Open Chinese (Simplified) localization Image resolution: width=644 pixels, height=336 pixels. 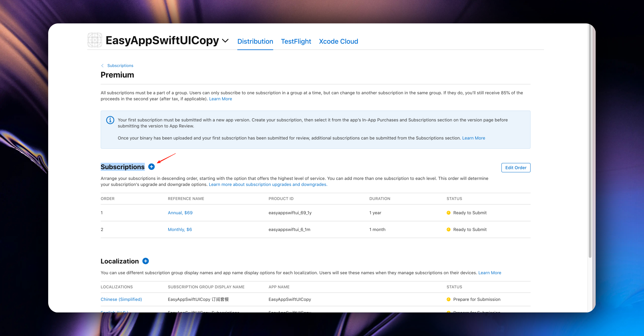tap(121, 299)
